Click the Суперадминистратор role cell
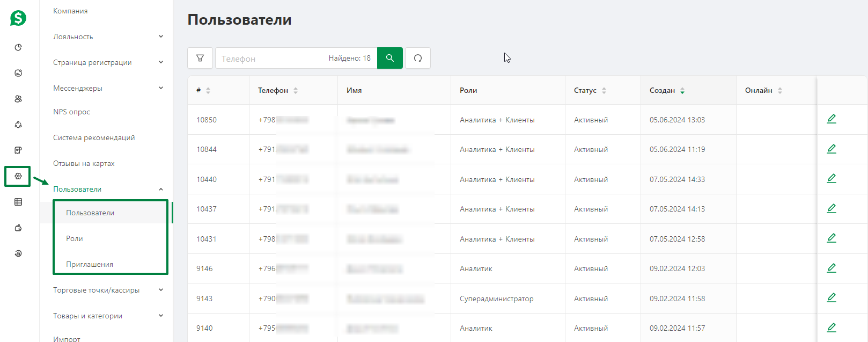Screen dimensions: 868x342 [x=497, y=299]
